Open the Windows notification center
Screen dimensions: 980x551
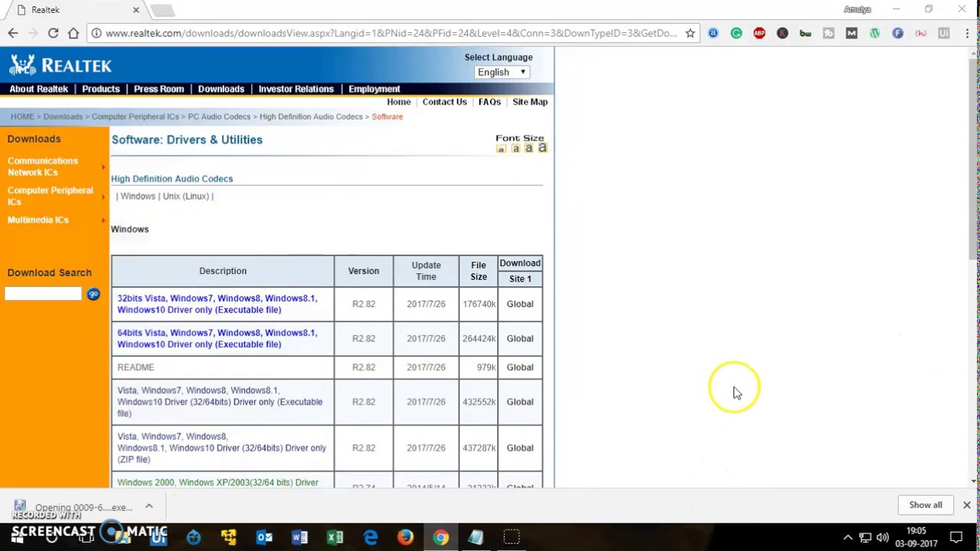pos(956,537)
